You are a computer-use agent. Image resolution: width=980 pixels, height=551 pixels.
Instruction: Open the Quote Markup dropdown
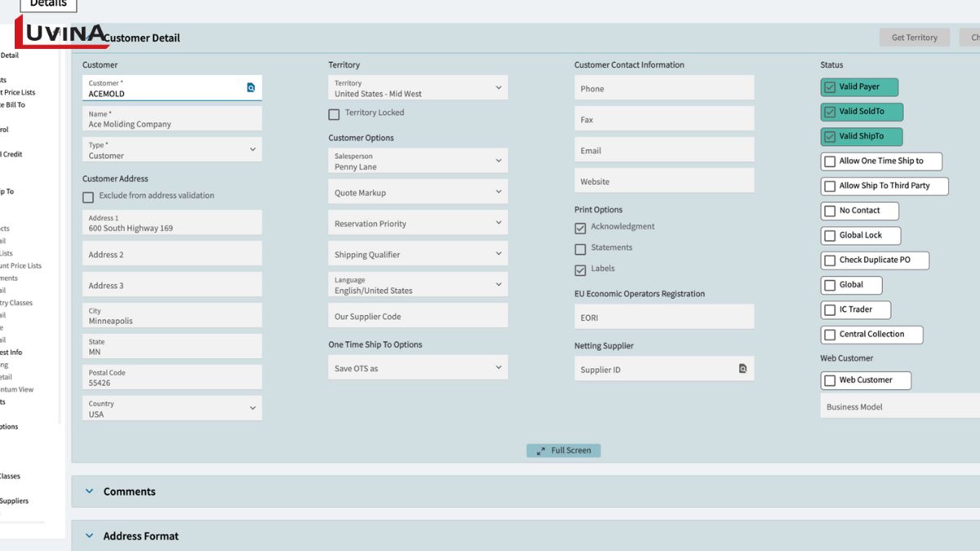tap(498, 193)
